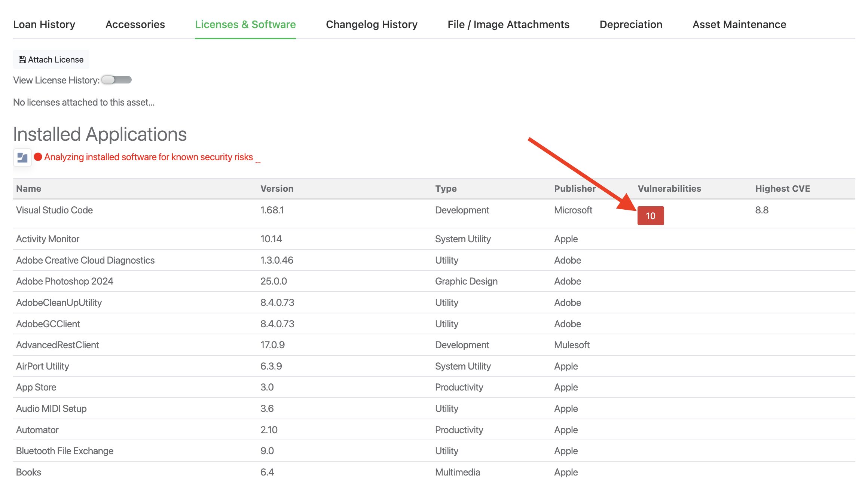Select the Activity Monitor entry
The image size is (868, 480).
click(x=48, y=239)
